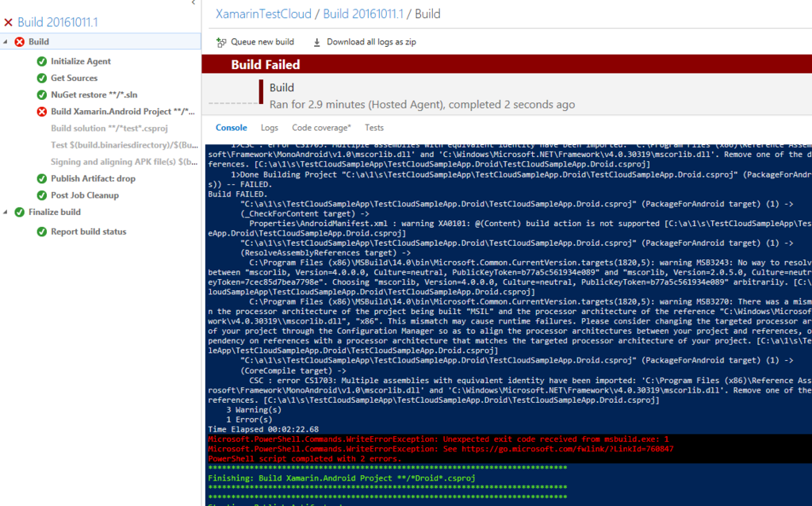The height and width of the screenshot is (506, 812).
Task: Click the '1 Error(s)' console line
Action: pos(249,420)
